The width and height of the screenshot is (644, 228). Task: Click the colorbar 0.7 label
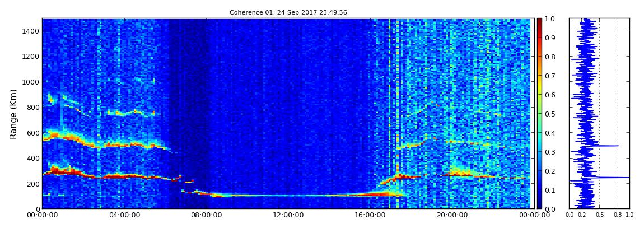pyautogui.click(x=549, y=76)
